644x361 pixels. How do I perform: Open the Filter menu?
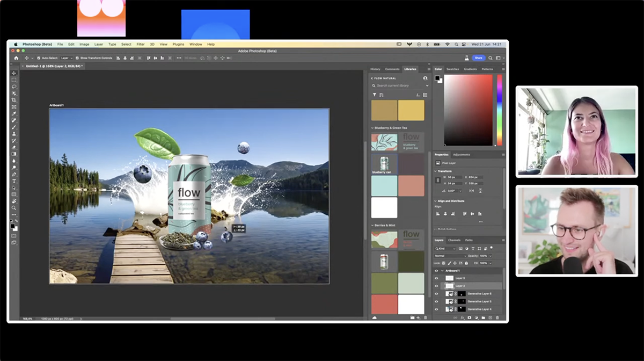click(x=141, y=44)
